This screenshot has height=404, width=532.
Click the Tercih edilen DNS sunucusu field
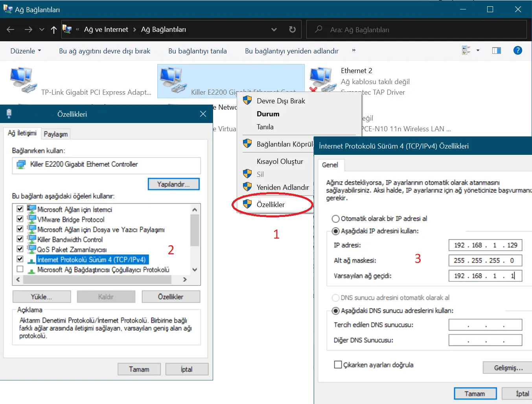click(485, 325)
